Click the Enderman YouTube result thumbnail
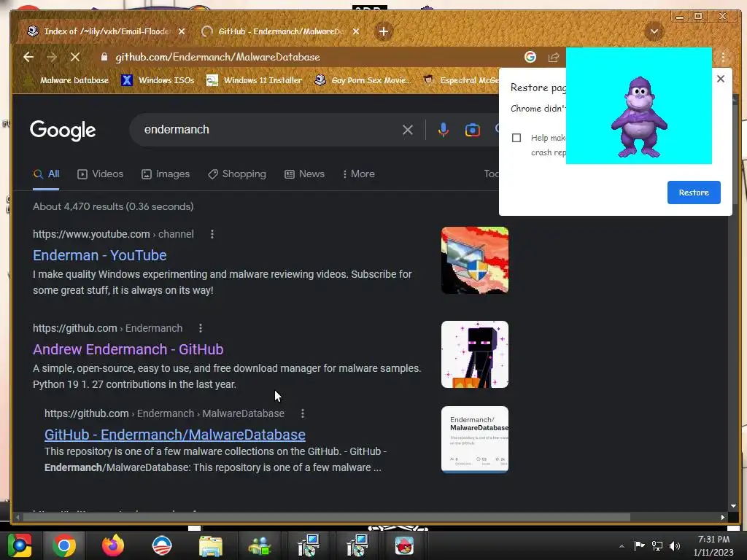Screen dimensions: 747x560 pos(474,260)
